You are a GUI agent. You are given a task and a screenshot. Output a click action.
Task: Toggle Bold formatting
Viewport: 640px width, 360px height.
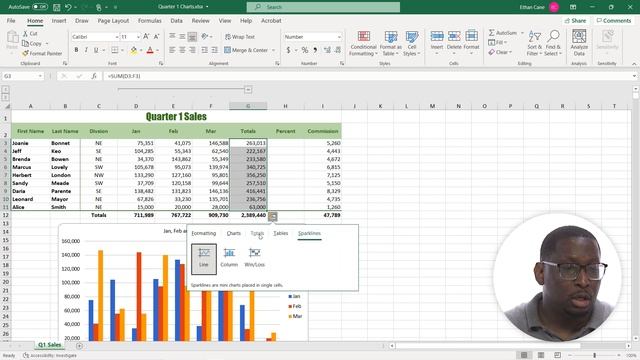76,50
